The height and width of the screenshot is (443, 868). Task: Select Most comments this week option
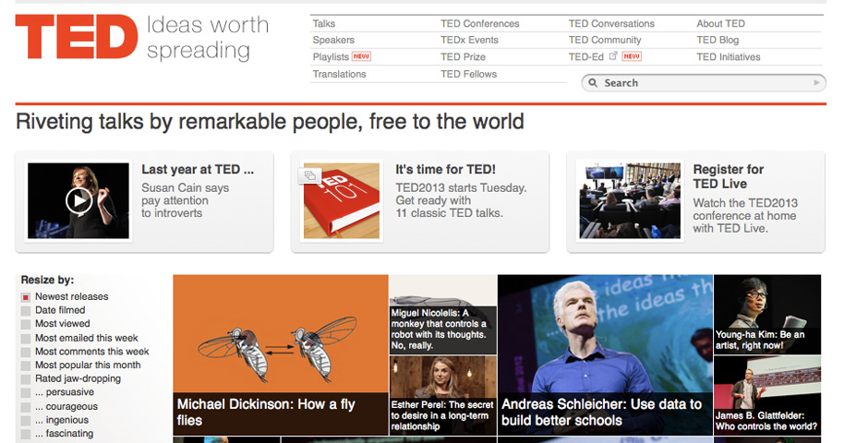[26, 353]
